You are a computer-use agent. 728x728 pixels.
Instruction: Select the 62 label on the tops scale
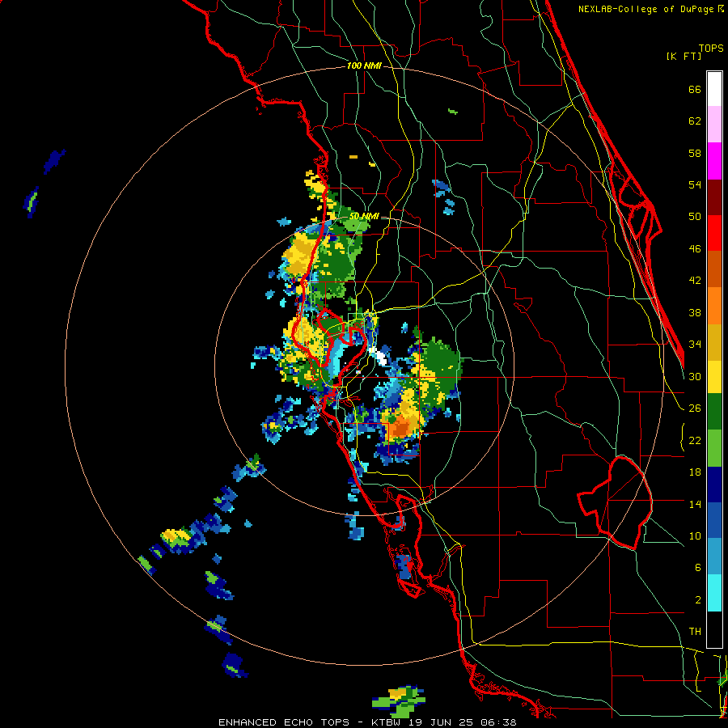click(x=695, y=121)
